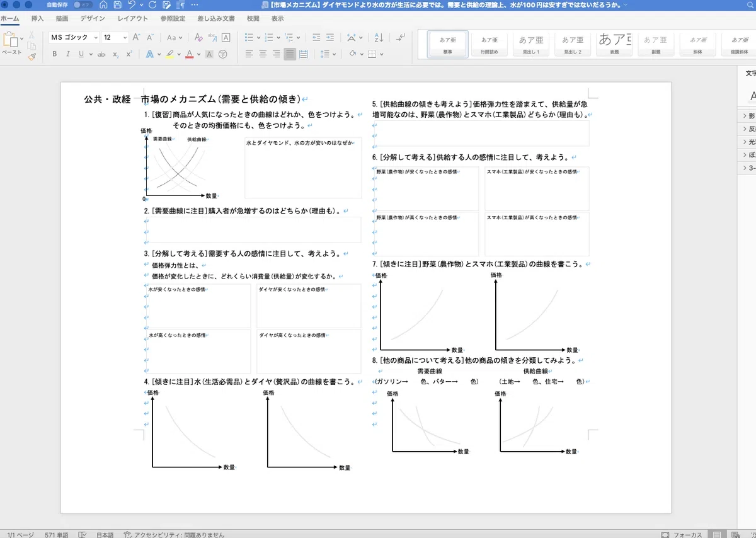This screenshot has height=538, width=756.
Task: Open the quick access more options (…)
Action: (x=194, y=5)
